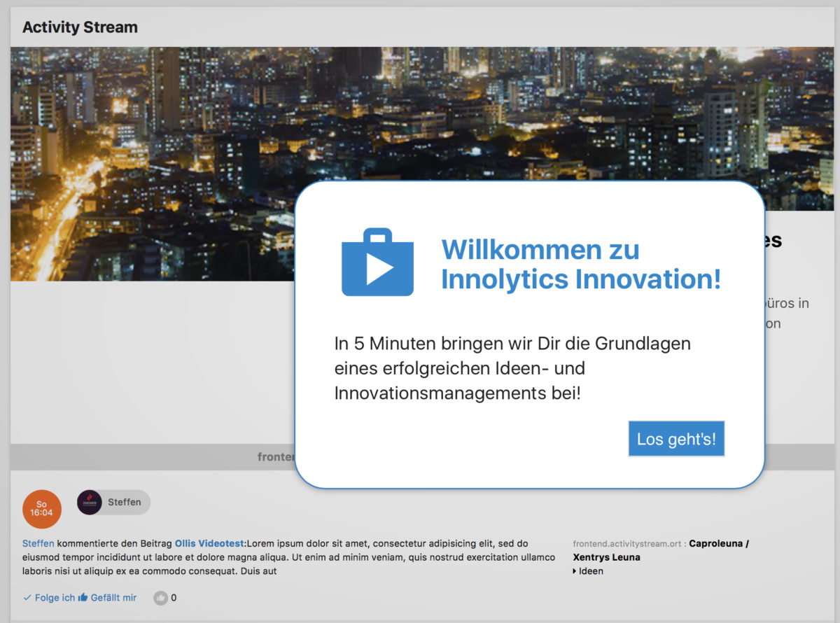Image resolution: width=840 pixels, height=623 pixels.
Task: Open the Ollis Videotest post link
Action: [208, 543]
